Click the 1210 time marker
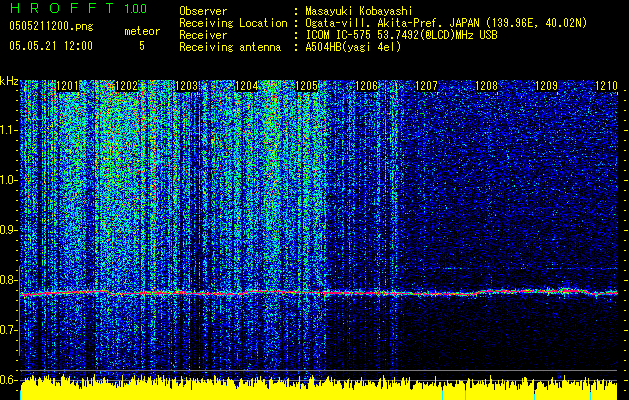Viewport: 629px width, 400px height. (607, 86)
